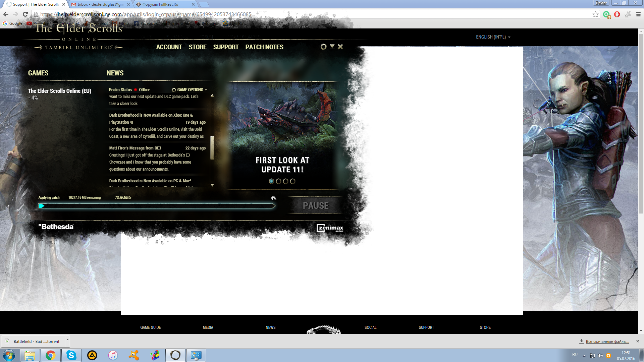This screenshot has height=362, width=644.
Task: Click the RU input language indicator
Action: [575, 355]
